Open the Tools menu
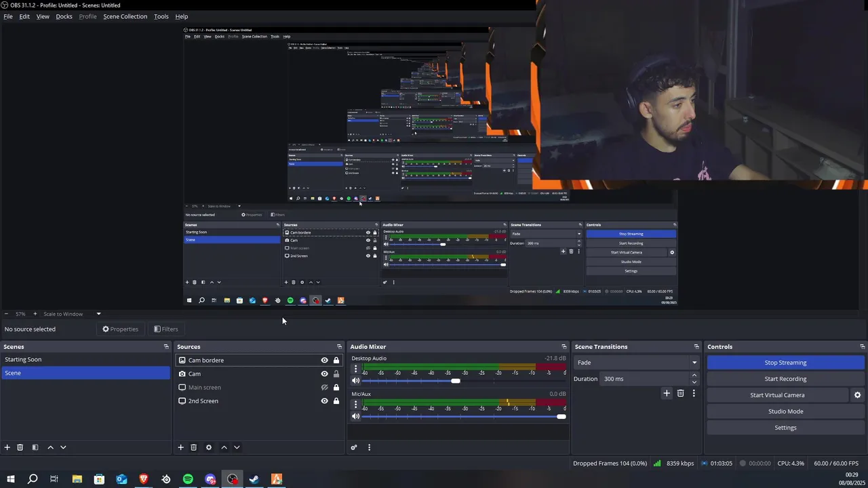Image resolution: width=868 pixels, height=488 pixels. click(x=161, y=16)
